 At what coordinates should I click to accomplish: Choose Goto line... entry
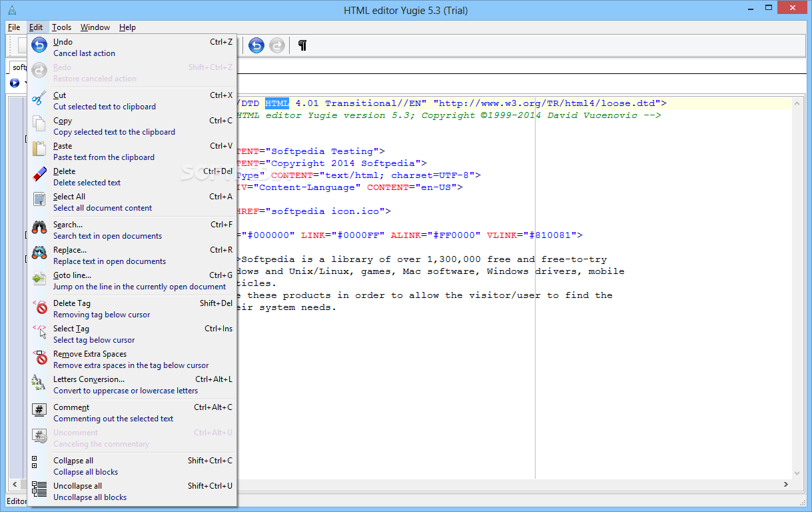(133, 281)
